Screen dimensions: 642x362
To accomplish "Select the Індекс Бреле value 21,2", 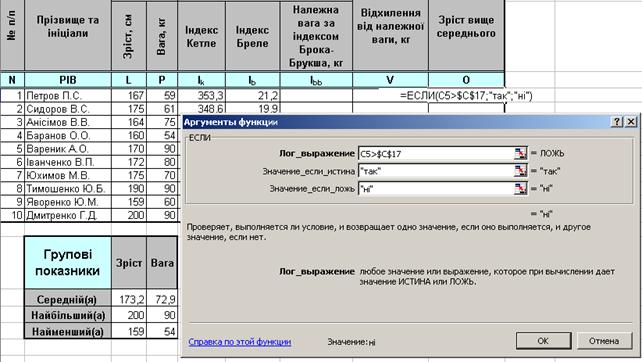I will pyautogui.click(x=253, y=95).
